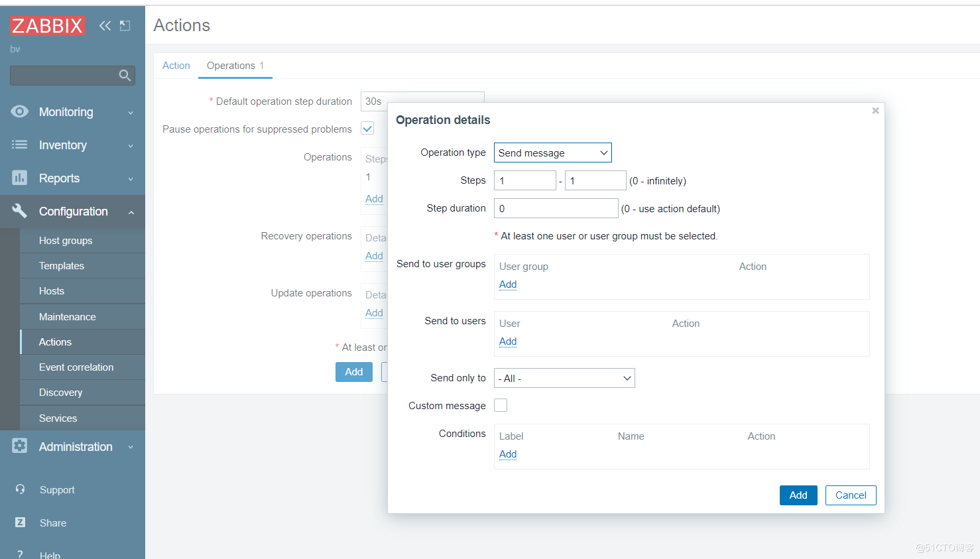The width and height of the screenshot is (980, 559).
Task: Click the Zabbix logo
Action: 47,26
